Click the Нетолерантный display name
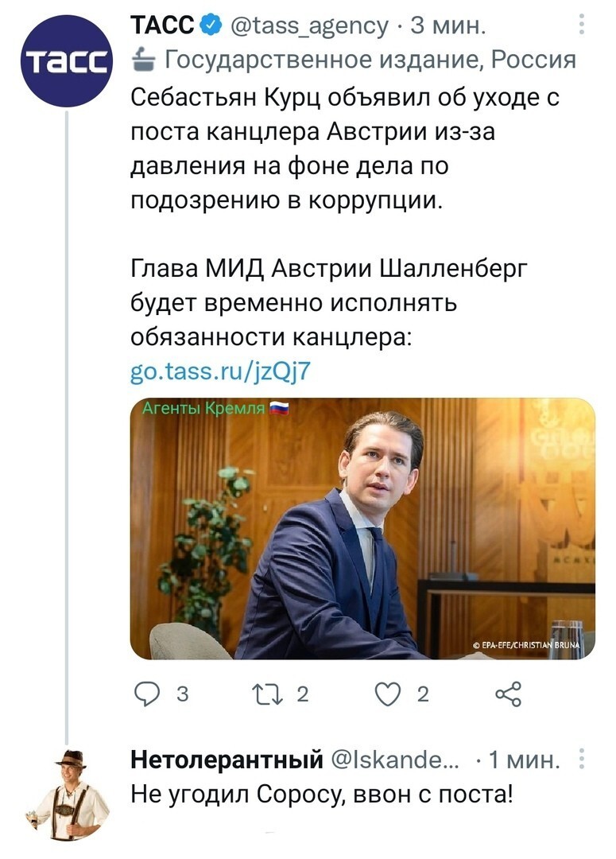The height and width of the screenshot is (859, 616). 227,760
